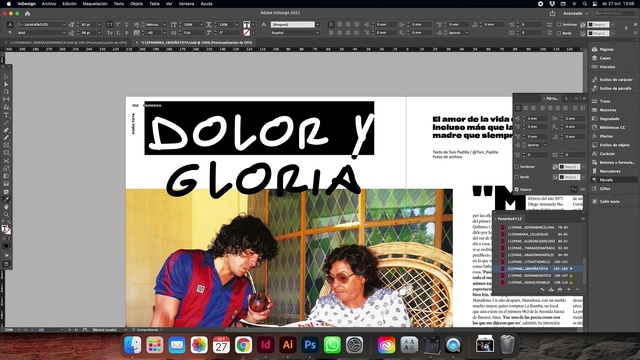Toggle small caps Tt button
This screenshot has height=360, width=640.
[x=109, y=33]
